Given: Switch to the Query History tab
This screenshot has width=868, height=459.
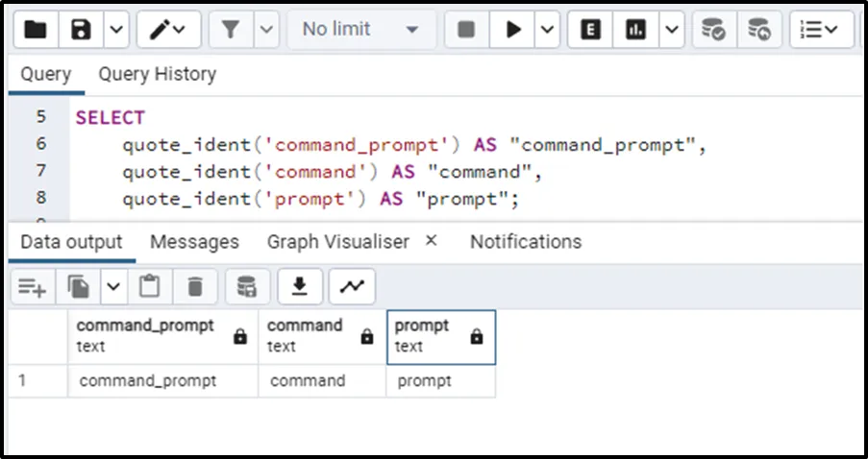Looking at the screenshot, I should [x=157, y=74].
